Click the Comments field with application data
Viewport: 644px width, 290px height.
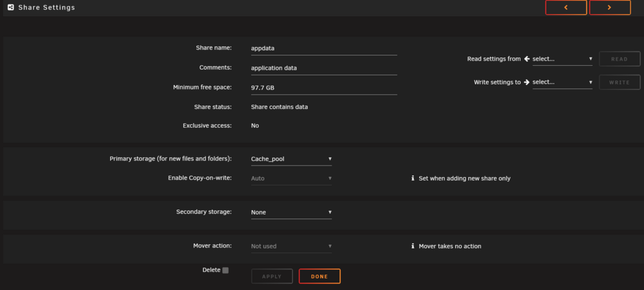coord(324,68)
